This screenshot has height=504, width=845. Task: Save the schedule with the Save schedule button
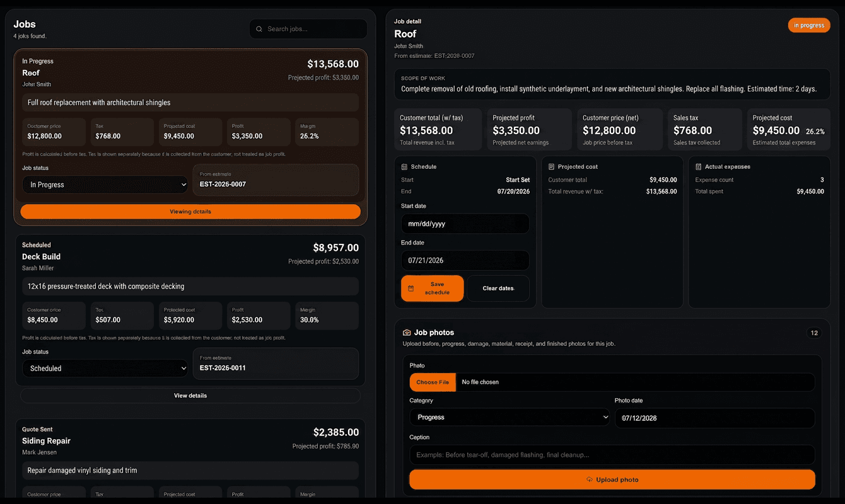(x=433, y=289)
